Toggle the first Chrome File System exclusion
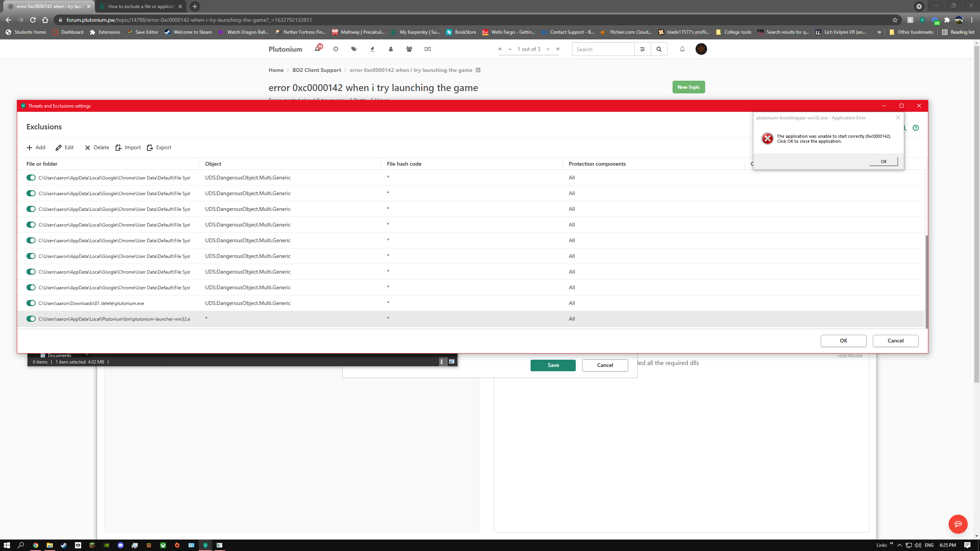980x551 pixels. click(x=31, y=178)
